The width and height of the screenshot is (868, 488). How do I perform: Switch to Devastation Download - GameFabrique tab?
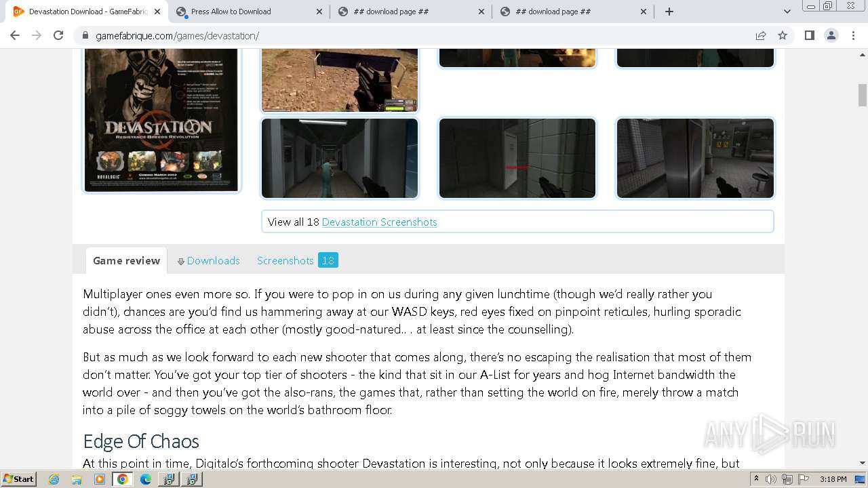click(x=87, y=12)
